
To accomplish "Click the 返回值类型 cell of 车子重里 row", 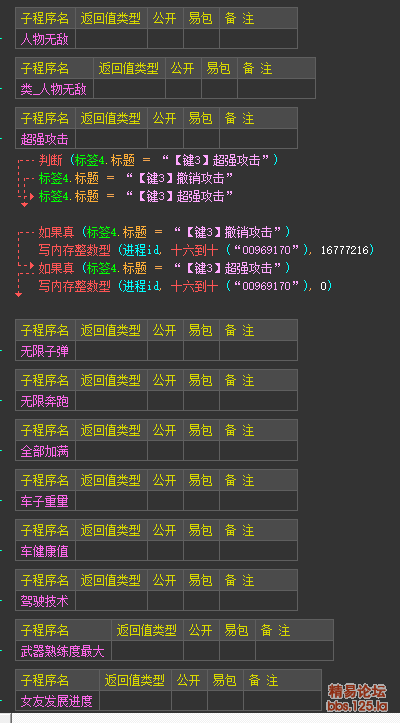I will pos(111,501).
